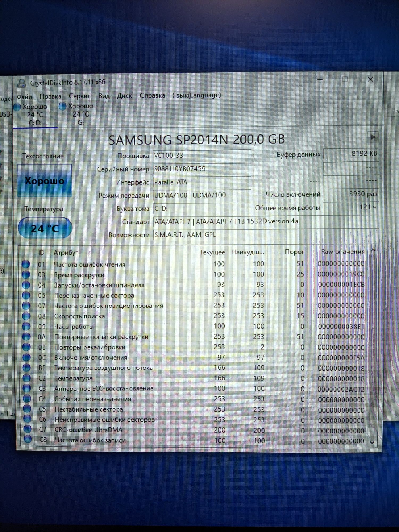Click status icon for Запуски/остановки шпинделя

(26, 285)
